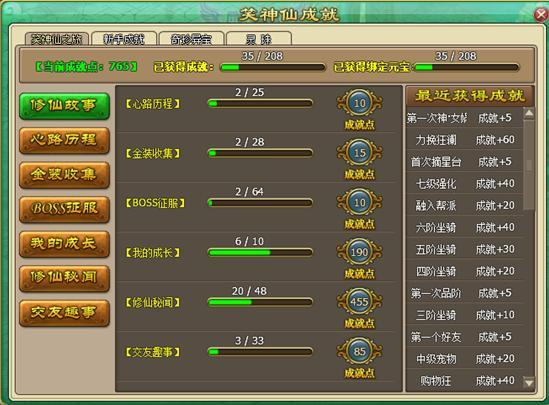The width and height of the screenshot is (549, 405).
Task: Select the green 修仙故事 sidebar button
Action: point(64,105)
